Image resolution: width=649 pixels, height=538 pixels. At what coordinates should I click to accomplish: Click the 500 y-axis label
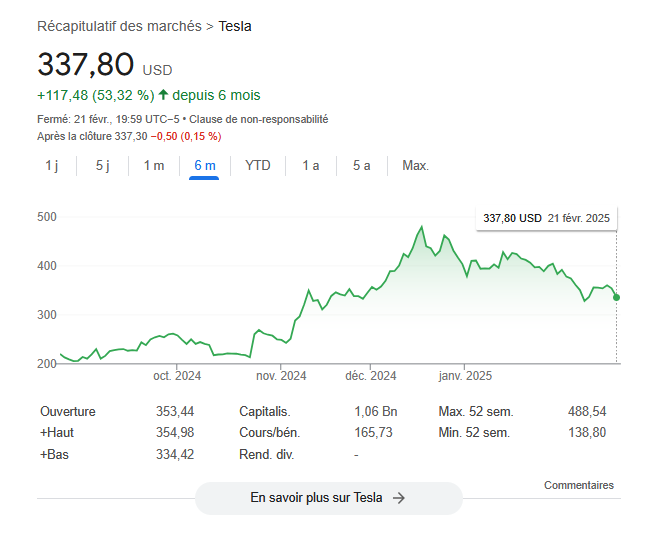point(47,217)
